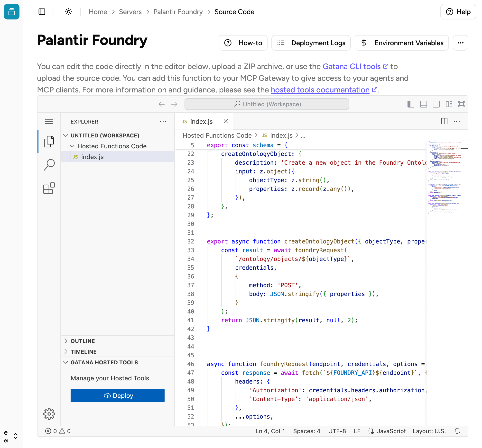
Task: Click the split editor right icon
Action: (444, 121)
